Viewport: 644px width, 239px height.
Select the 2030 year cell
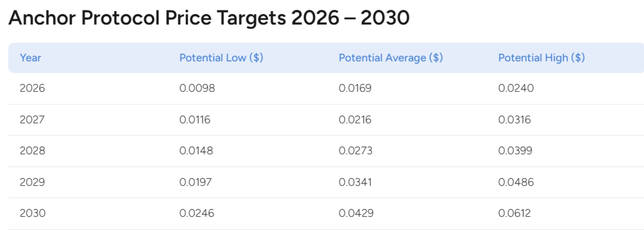coord(33,213)
